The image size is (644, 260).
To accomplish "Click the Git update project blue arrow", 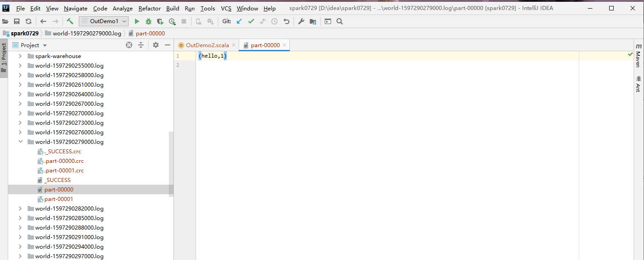I will [x=239, y=21].
